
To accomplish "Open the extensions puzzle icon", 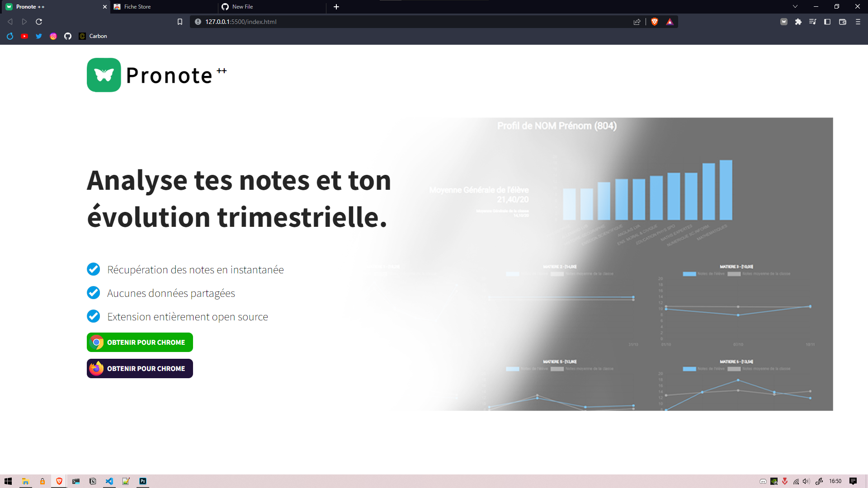I will pyautogui.click(x=798, y=21).
